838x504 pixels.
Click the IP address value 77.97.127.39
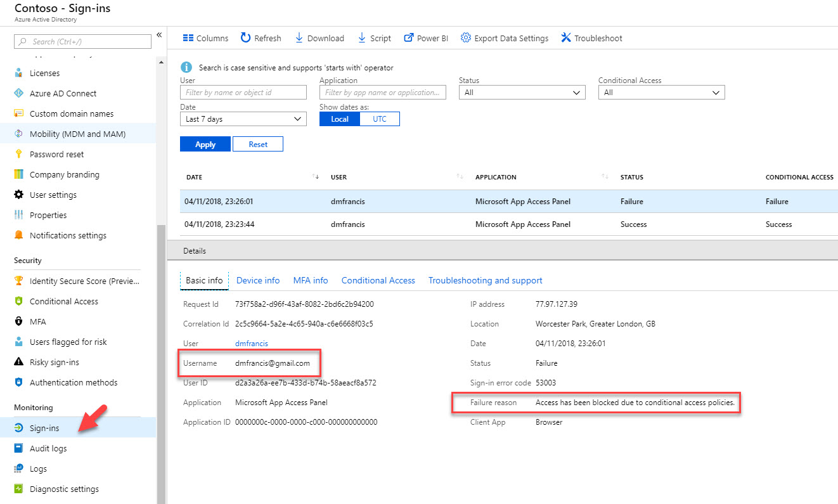[x=557, y=304]
